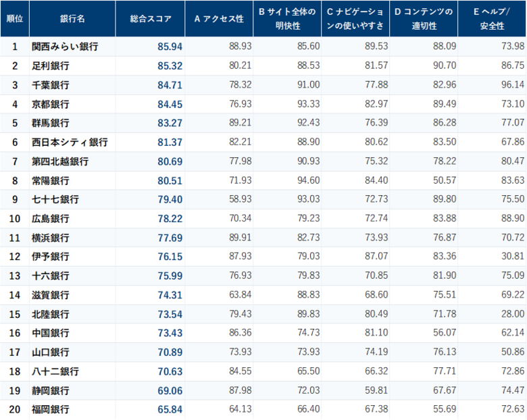This screenshot has height=420, width=527.
Task: Select 千葉銀行 help score 96.14
Action: [513, 84]
